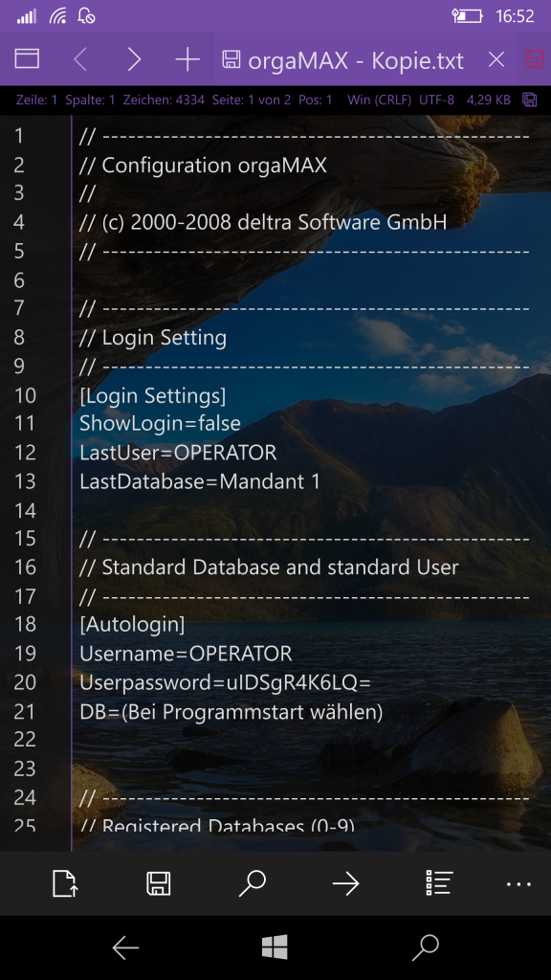Screen dimensions: 551x980
Task: Save document via bottom floppy icon
Action: [x=159, y=883]
